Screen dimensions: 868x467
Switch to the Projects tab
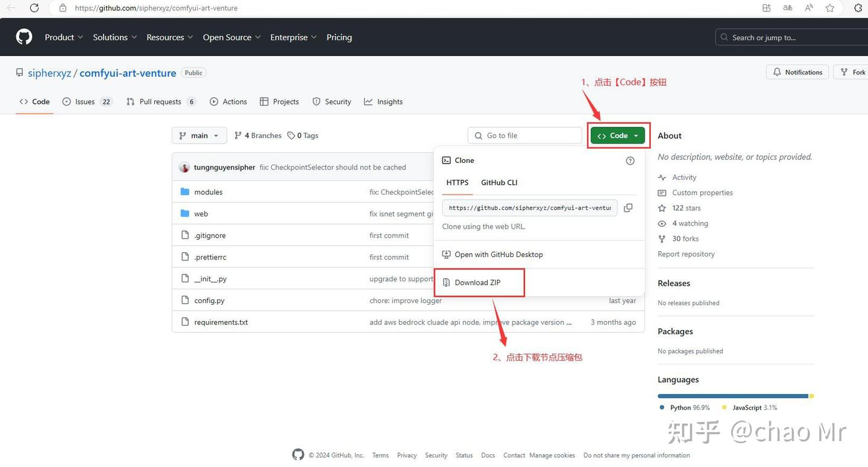280,102
